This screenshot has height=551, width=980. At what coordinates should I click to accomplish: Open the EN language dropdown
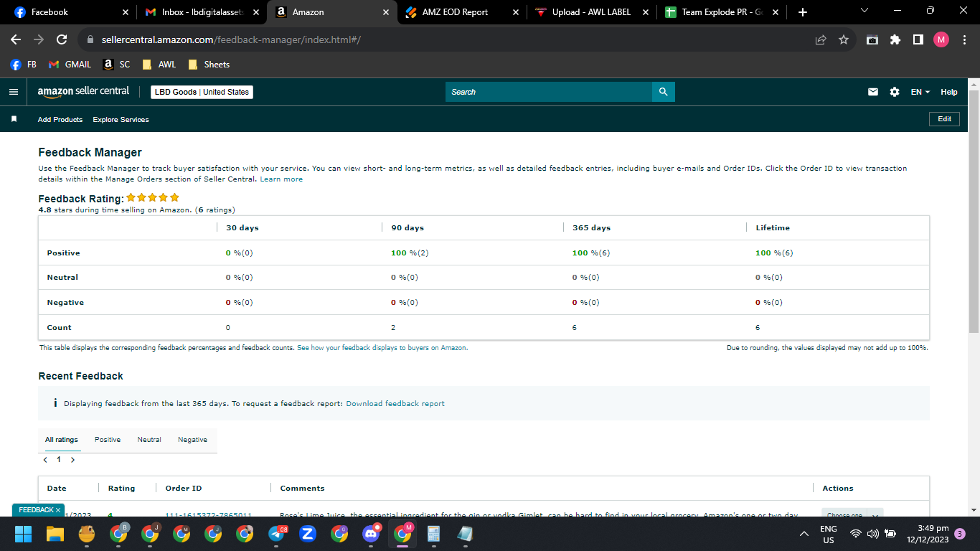click(x=920, y=92)
